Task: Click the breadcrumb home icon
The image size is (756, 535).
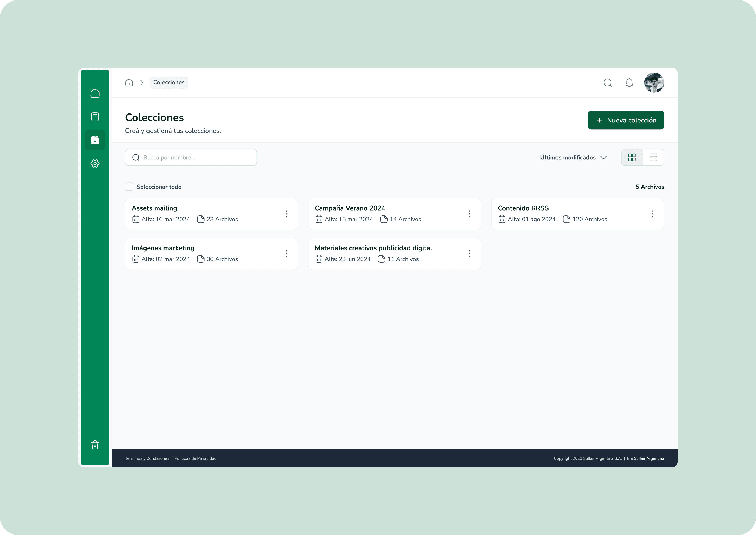Action: [129, 83]
